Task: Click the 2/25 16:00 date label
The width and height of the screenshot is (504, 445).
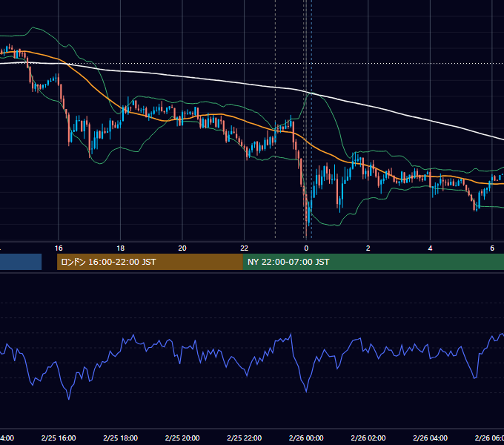Action: pos(59,438)
